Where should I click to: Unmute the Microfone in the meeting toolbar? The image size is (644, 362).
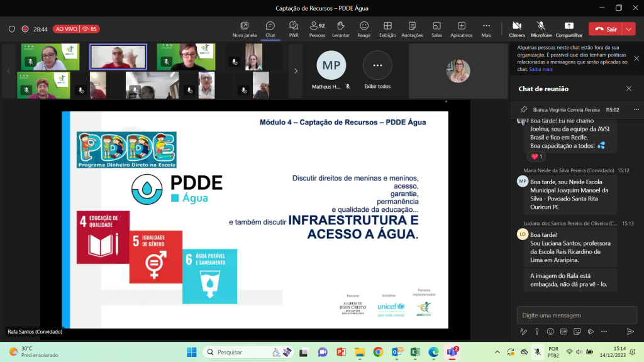(x=541, y=29)
